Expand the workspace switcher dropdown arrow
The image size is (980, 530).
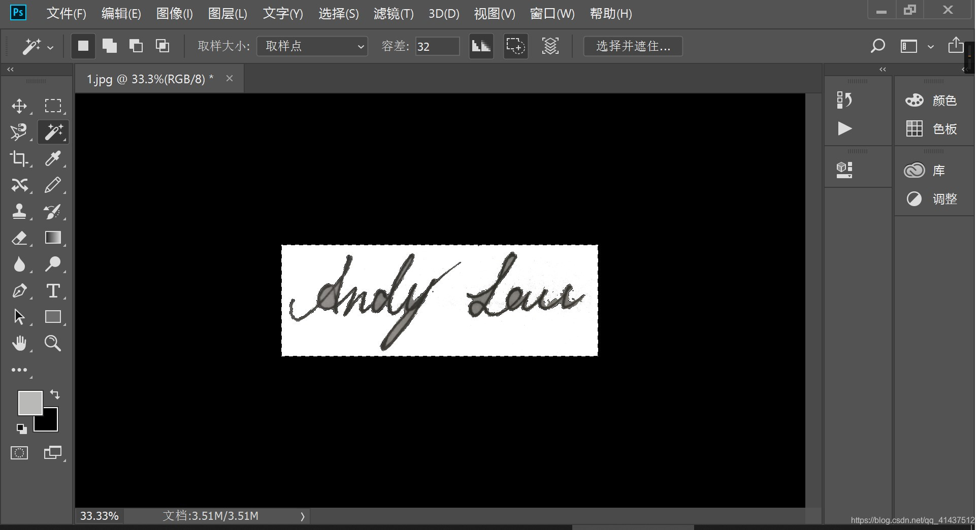931,47
